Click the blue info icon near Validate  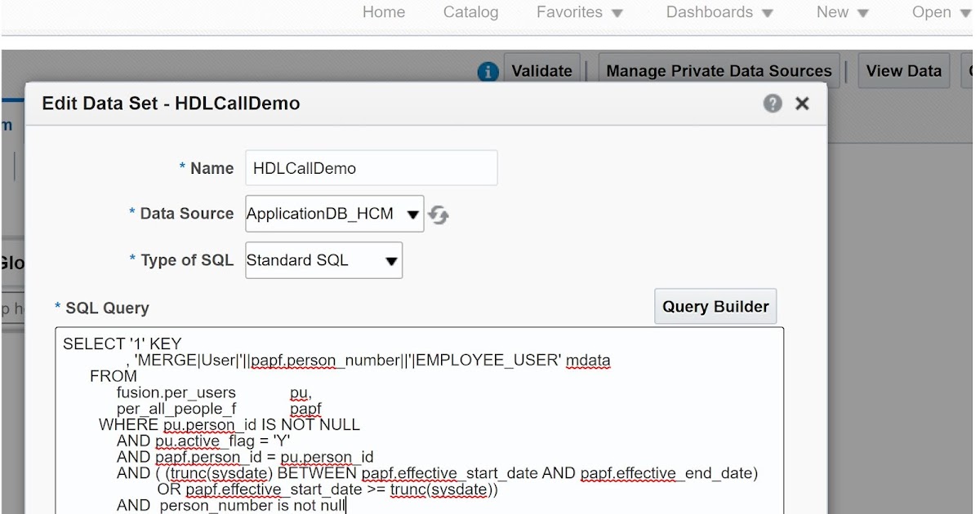tap(488, 72)
